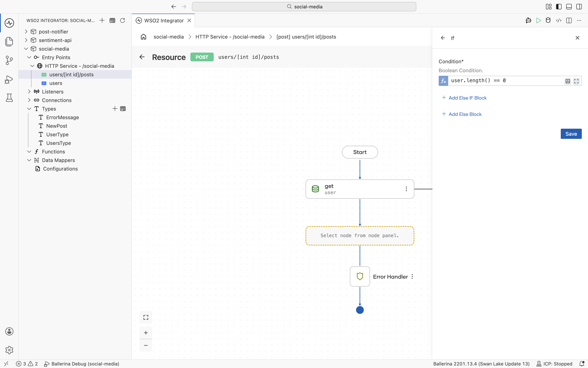Expand the Listeners tree section

(x=29, y=92)
